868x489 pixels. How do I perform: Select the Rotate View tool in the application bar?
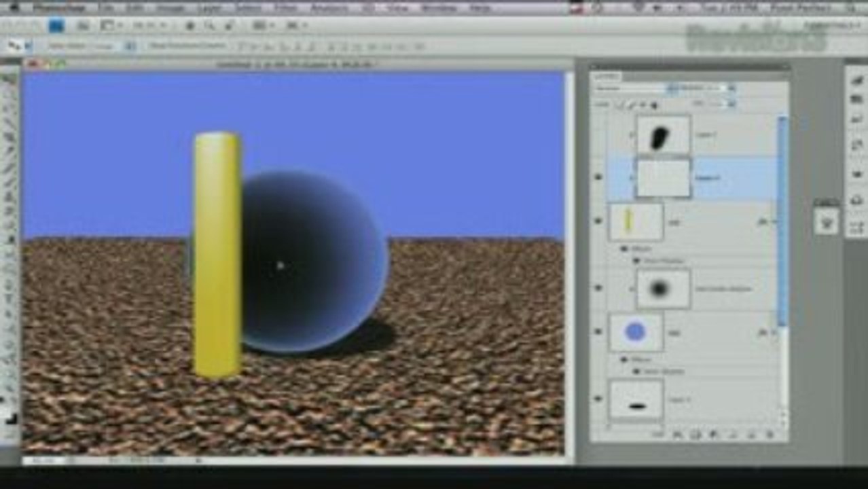[229, 26]
